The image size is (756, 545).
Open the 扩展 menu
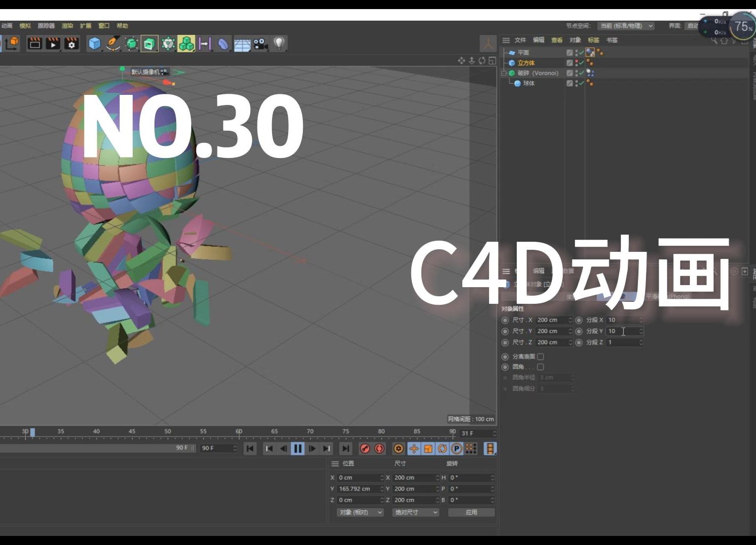pos(85,26)
